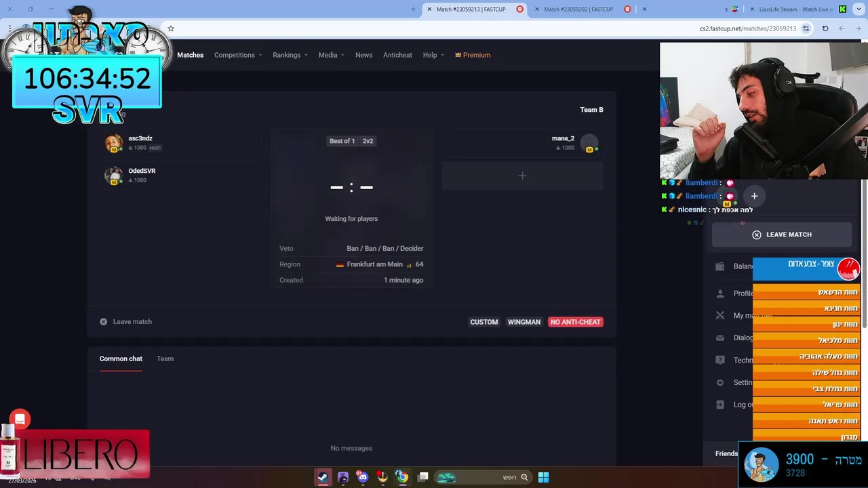Open Steam from the taskbar
This screenshot has width=868, height=488.
click(323, 477)
